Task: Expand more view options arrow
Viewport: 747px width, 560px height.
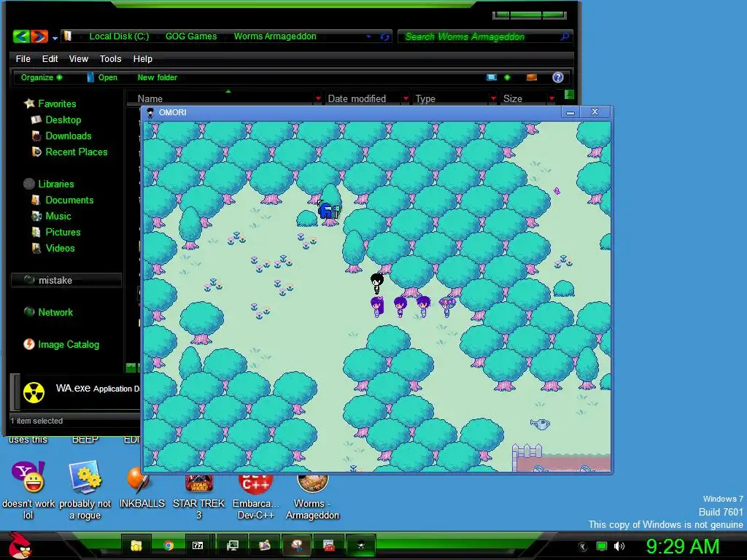Action: coord(507,77)
